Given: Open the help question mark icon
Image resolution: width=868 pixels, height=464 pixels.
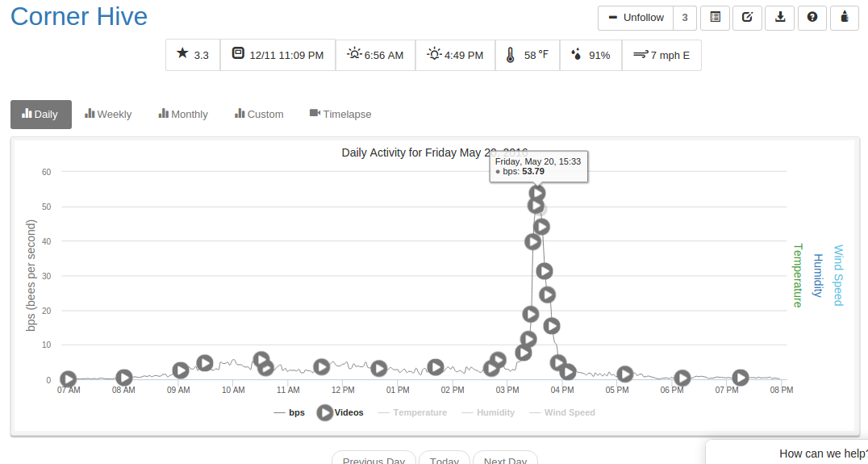Looking at the screenshot, I should pyautogui.click(x=812, y=18).
